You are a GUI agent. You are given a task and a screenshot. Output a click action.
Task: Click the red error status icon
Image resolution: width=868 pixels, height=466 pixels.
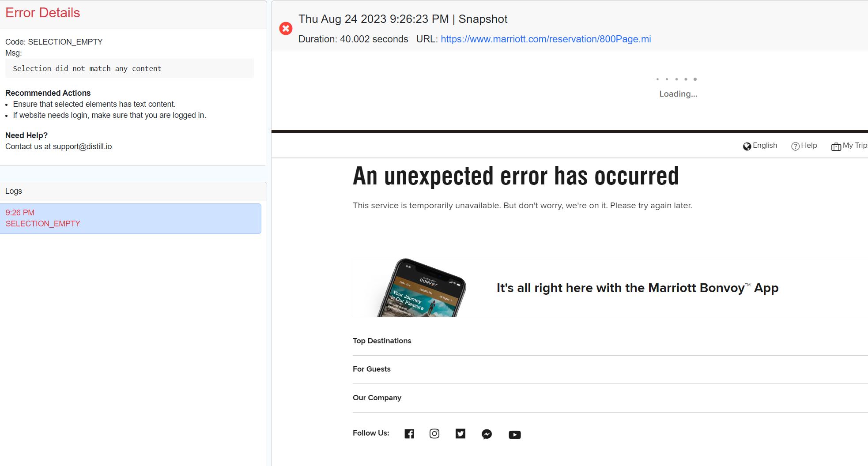pyautogui.click(x=286, y=29)
